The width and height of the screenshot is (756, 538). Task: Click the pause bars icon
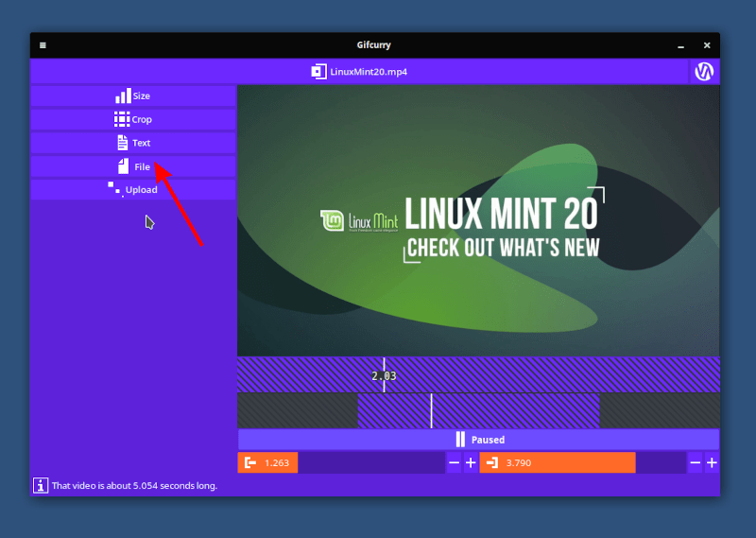pyautogui.click(x=460, y=440)
